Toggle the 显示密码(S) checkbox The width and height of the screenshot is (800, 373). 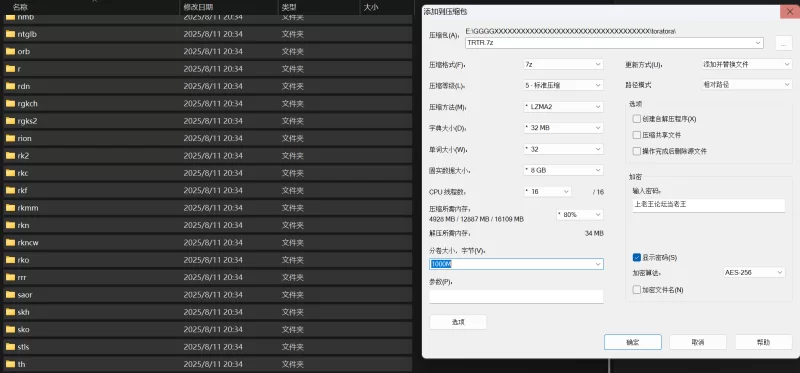pyautogui.click(x=636, y=258)
